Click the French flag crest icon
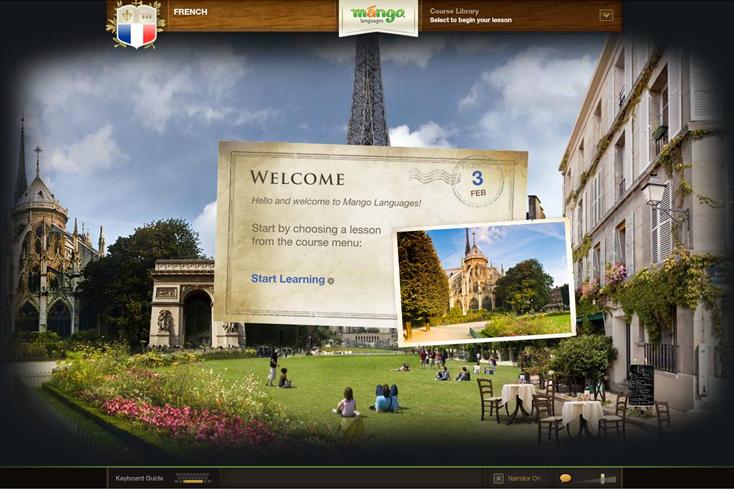Image resolution: width=734 pixels, height=489 pixels. click(136, 25)
